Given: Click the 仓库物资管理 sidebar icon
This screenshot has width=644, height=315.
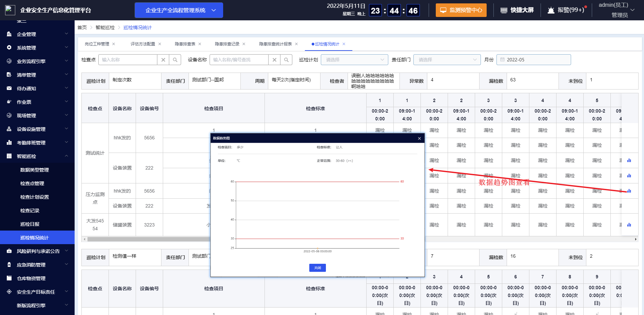Looking at the screenshot, I should pos(9,278).
